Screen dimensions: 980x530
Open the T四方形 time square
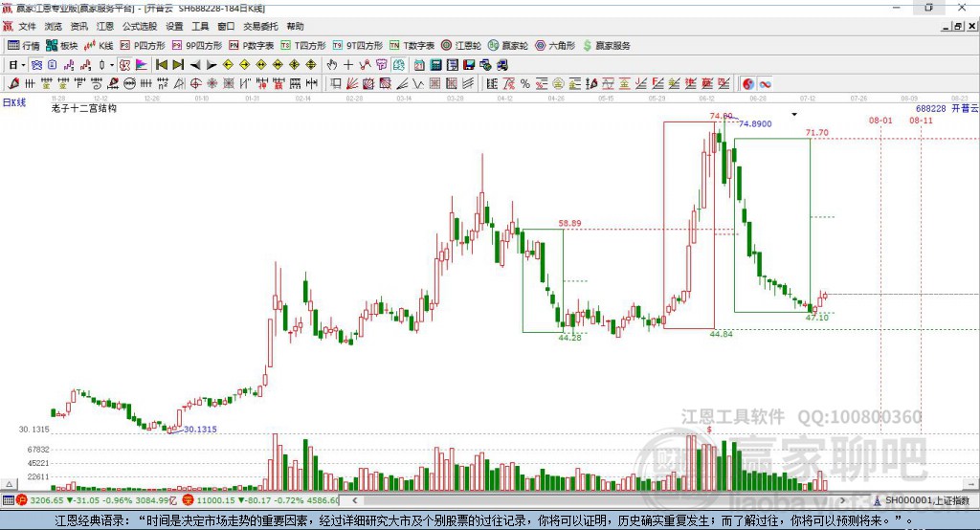pyautogui.click(x=303, y=46)
